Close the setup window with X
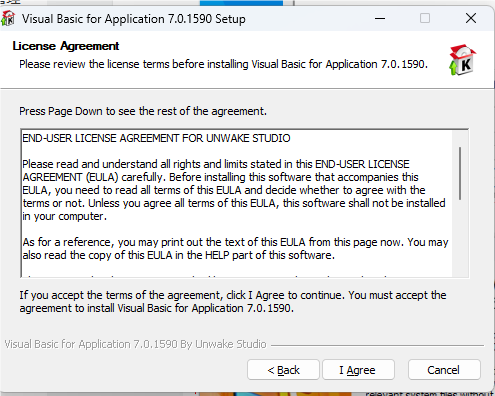495x396 pixels. coord(471,18)
